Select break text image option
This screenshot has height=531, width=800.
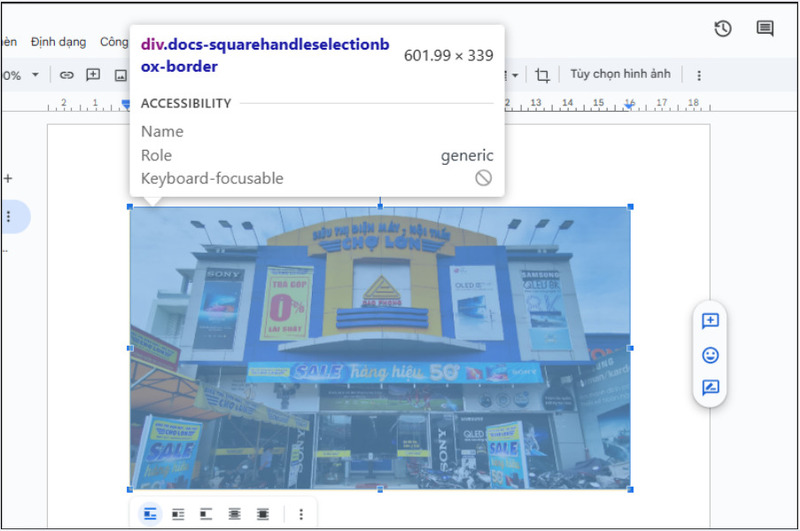click(x=206, y=514)
